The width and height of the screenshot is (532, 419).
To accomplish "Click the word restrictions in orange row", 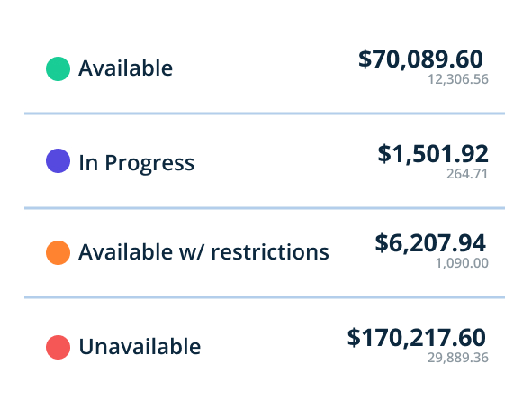I will point(270,252).
